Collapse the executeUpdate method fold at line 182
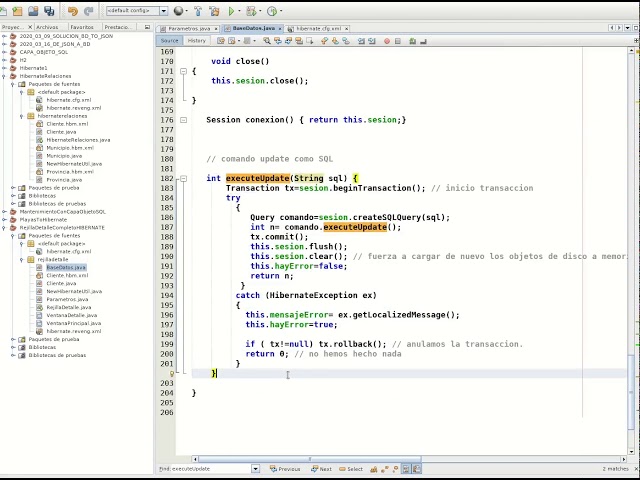Viewport: 640px width, 480px height. click(183, 178)
